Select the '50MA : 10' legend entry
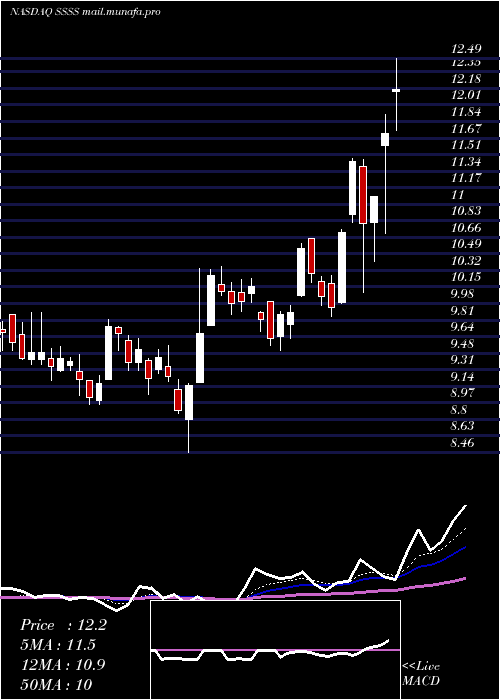 click(x=56, y=684)
